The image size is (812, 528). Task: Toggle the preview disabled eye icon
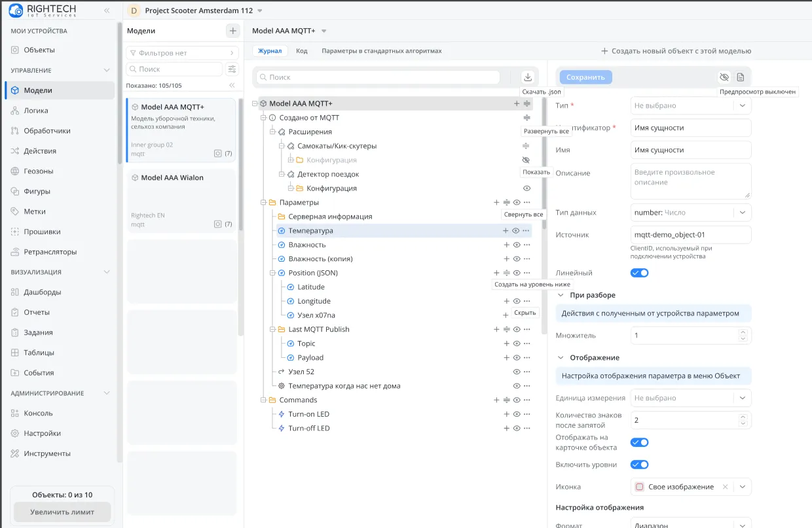(x=724, y=77)
